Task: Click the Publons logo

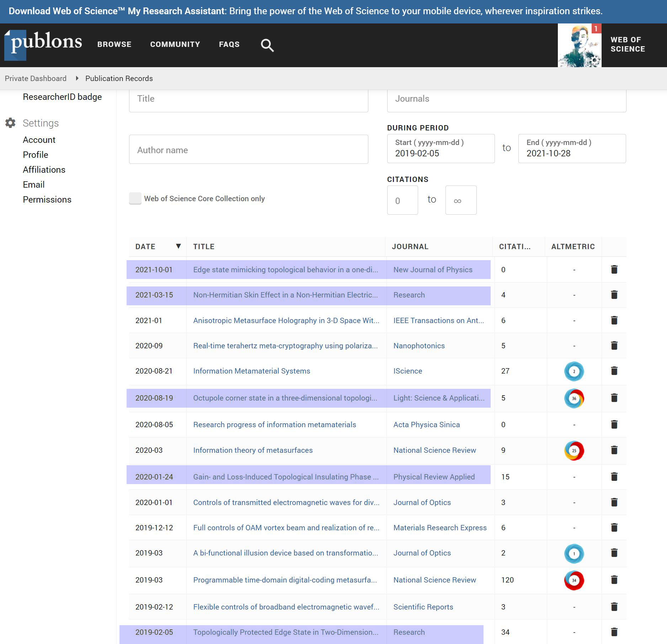Action: point(43,45)
